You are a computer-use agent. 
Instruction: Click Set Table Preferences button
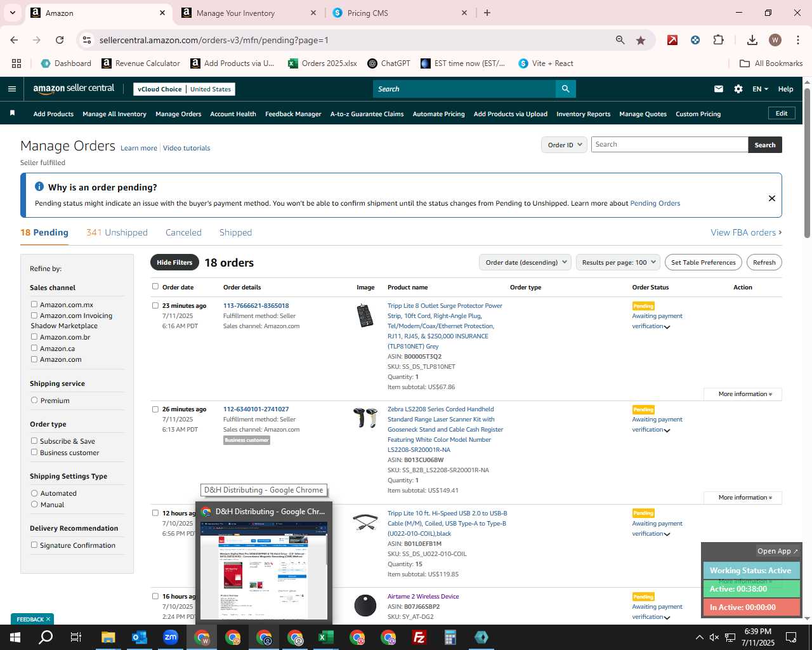point(703,262)
